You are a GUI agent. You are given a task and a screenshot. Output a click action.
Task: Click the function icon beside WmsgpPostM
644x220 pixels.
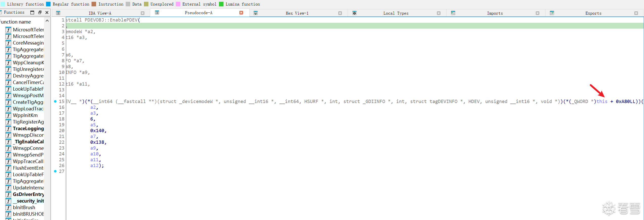coord(8,96)
